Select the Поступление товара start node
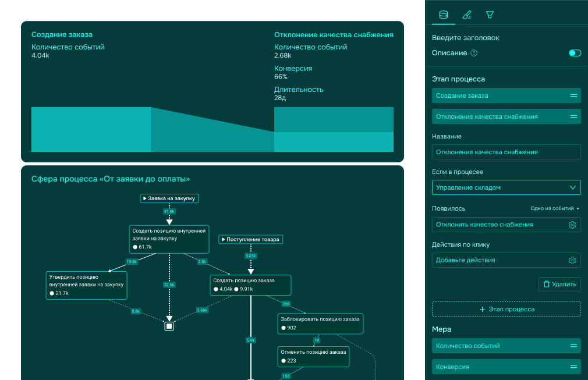Image resolution: width=588 pixels, height=380 pixels. (250, 239)
